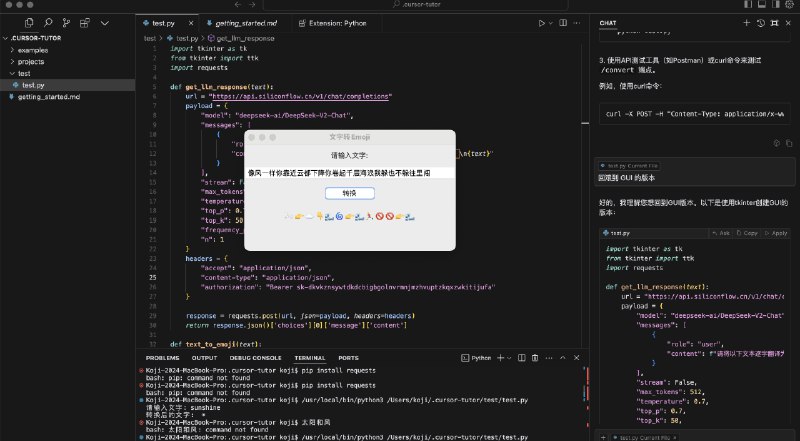
Task: Split the editor to the right
Action: 563,23
